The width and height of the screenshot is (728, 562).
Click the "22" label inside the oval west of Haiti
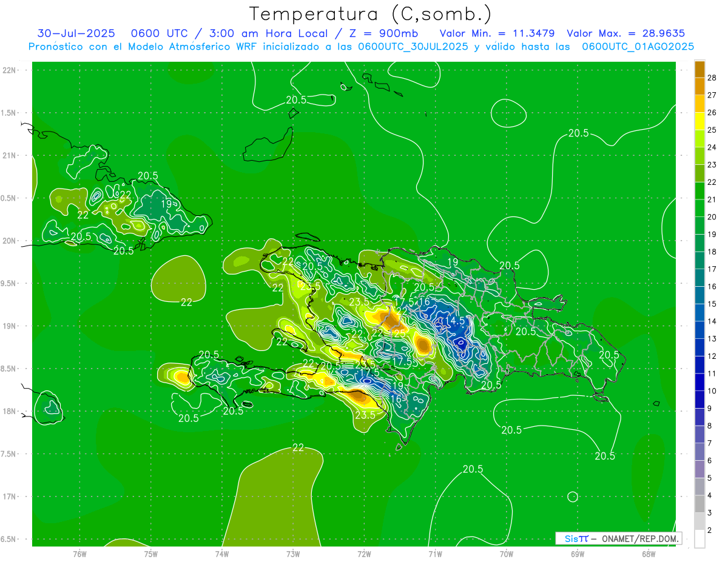coord(186,303)
